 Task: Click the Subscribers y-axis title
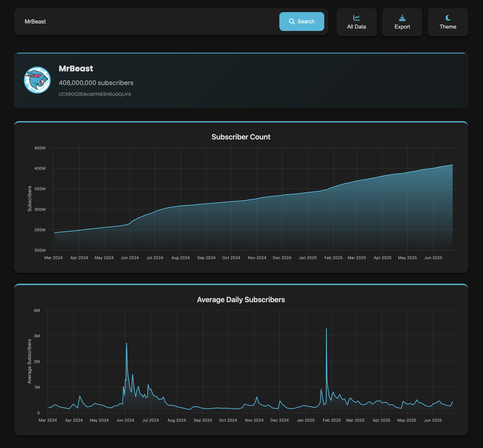[30, 199]
